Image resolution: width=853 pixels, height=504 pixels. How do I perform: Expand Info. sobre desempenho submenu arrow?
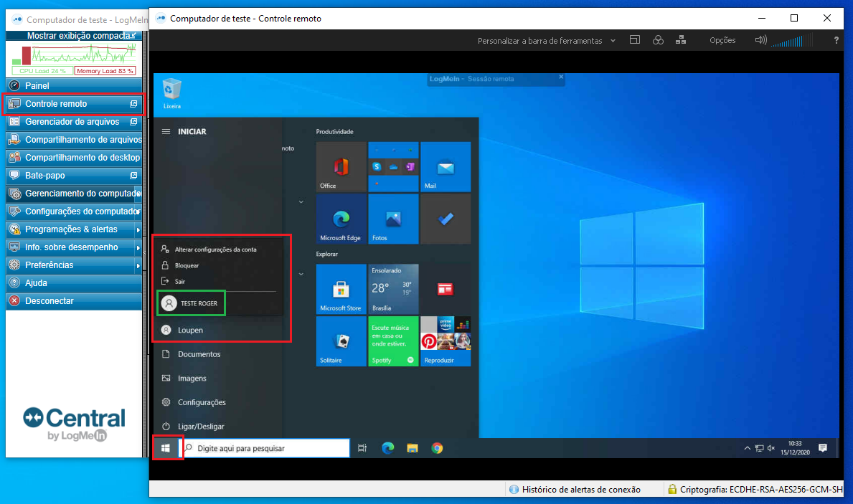[138, 248]
